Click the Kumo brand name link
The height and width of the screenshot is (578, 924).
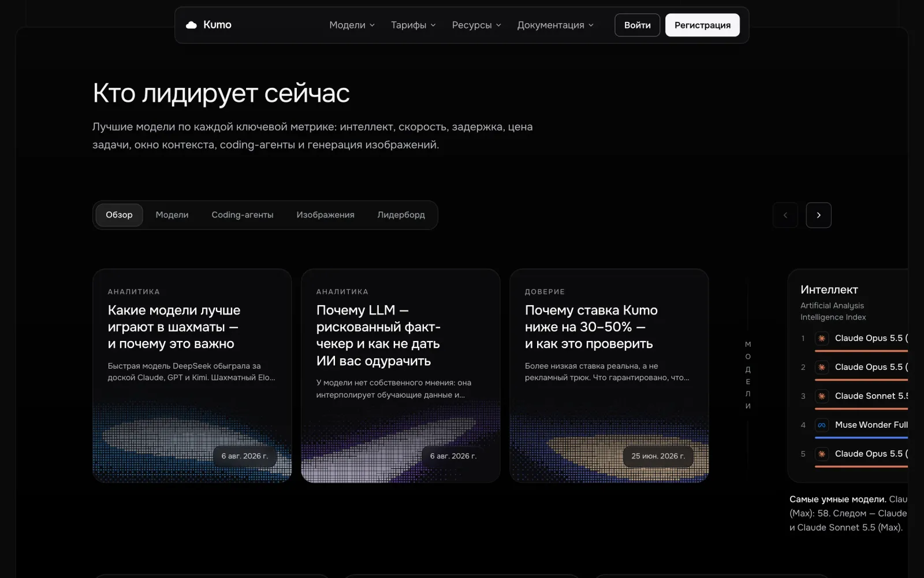tap(217, 25)
